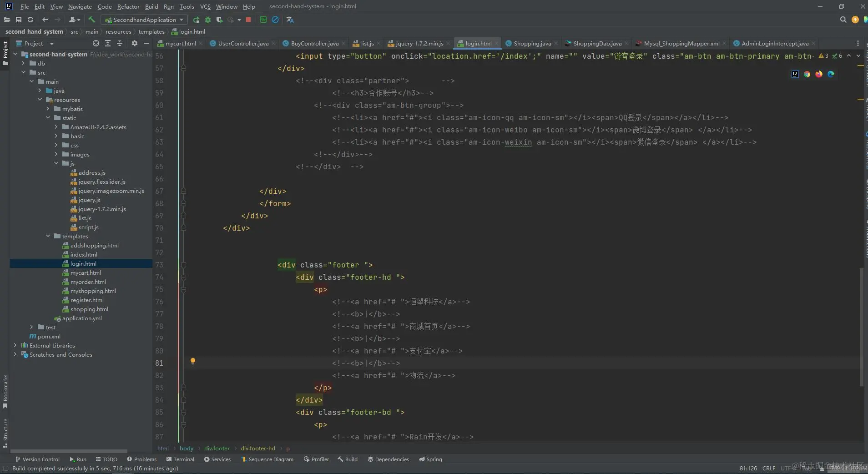Open the VCS menu

coord(205,6)
